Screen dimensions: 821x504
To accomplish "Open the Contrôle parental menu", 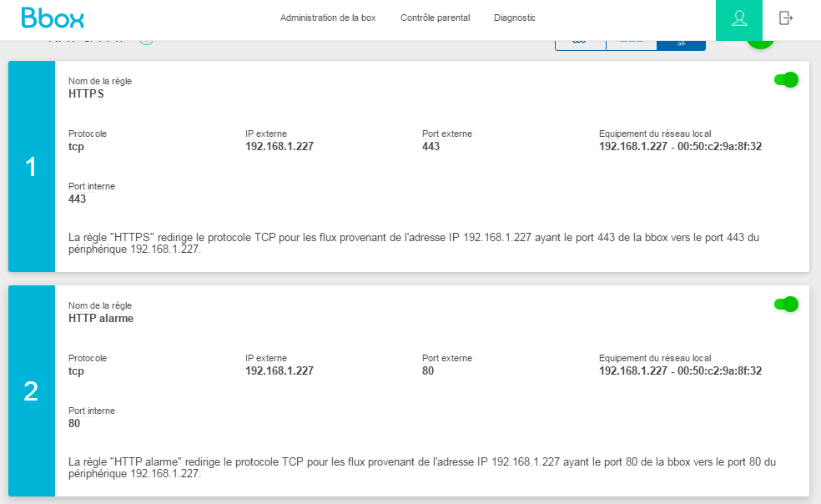I will [x=435, y=18].
